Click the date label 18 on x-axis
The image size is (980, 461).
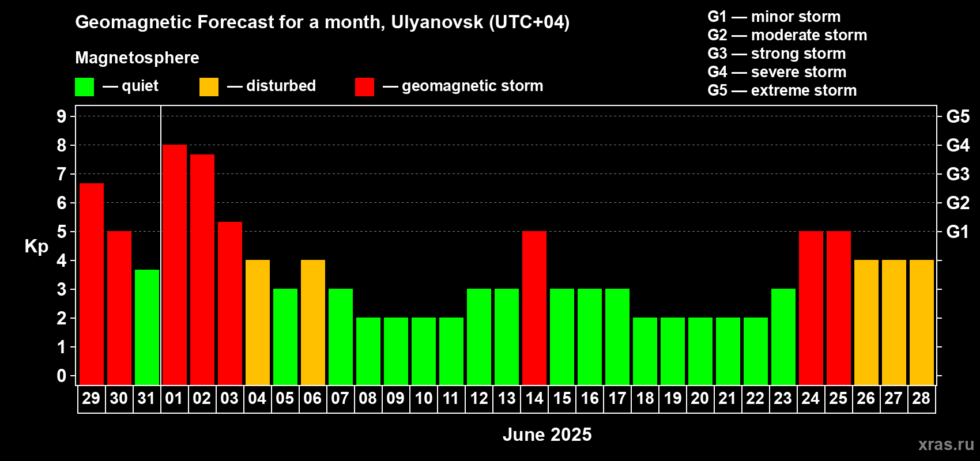pyautogui.click(x=645, y=399)
